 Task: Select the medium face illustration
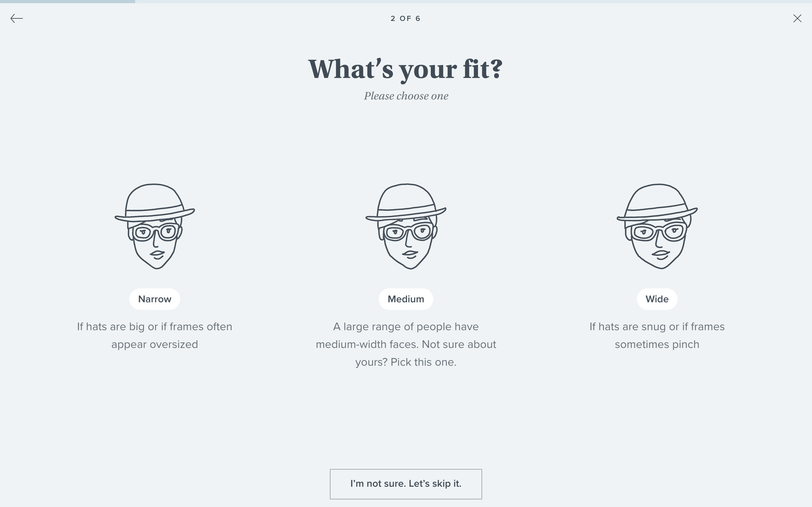coord(406,226)
